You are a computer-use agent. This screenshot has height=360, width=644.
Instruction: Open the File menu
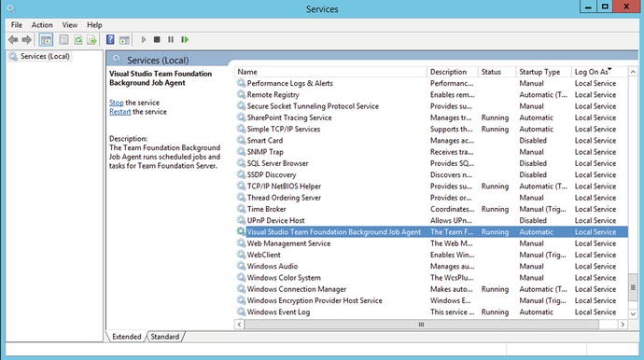17,25
